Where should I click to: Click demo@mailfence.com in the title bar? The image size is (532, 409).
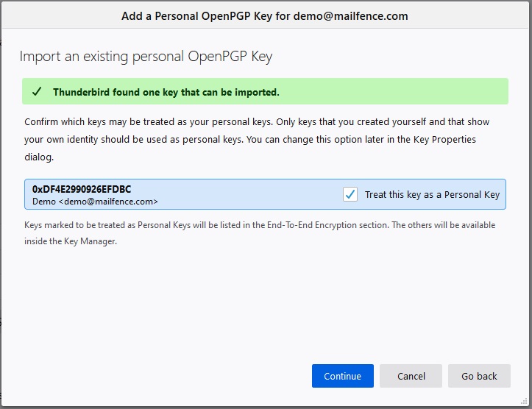[350, 16]
